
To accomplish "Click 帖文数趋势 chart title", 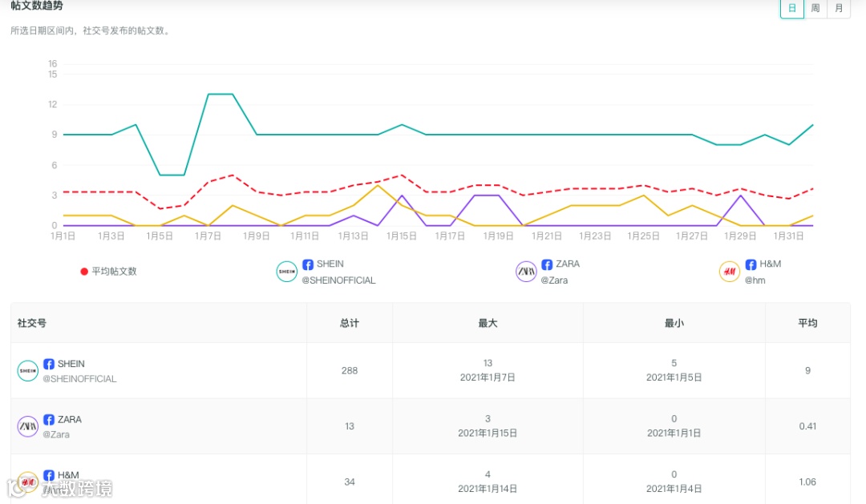I will (x=36, y=6).
